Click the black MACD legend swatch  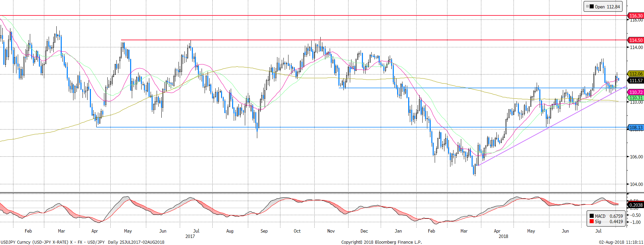click(592, 216)
